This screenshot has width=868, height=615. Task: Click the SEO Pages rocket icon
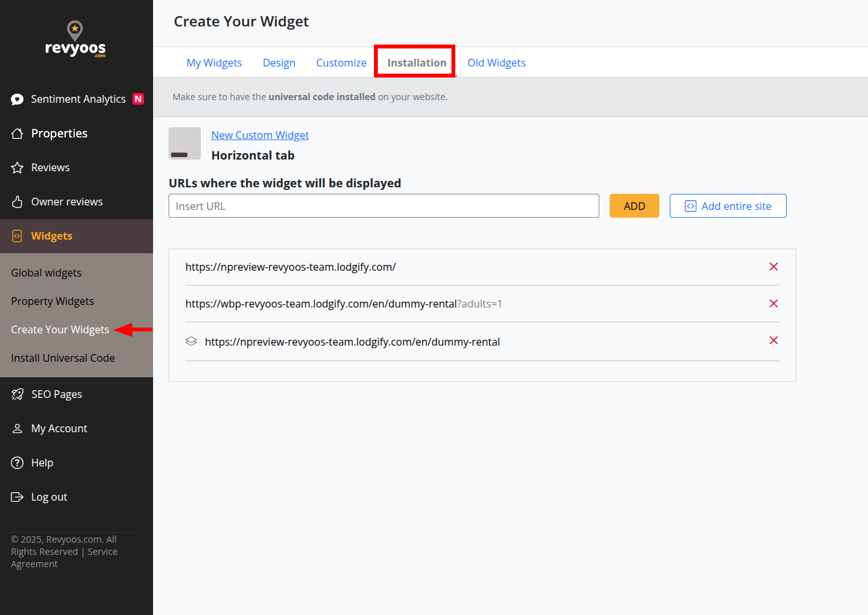click(17, 394)
